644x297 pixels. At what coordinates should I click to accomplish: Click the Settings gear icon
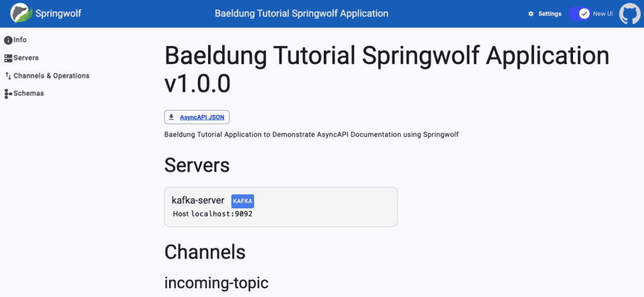click(531, 14)
